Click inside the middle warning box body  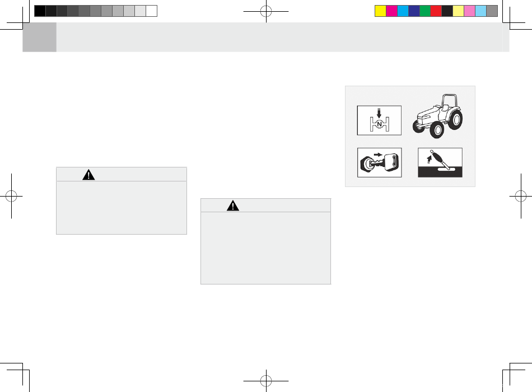(x=265, y=248)
